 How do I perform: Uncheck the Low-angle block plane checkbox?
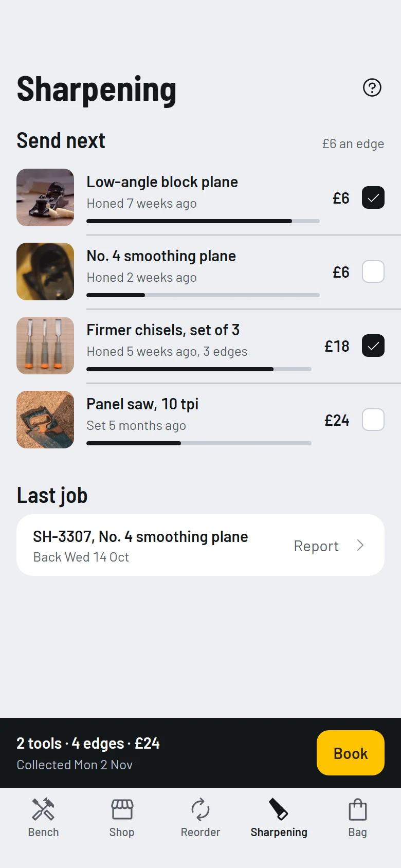click(x=373, y=197)
